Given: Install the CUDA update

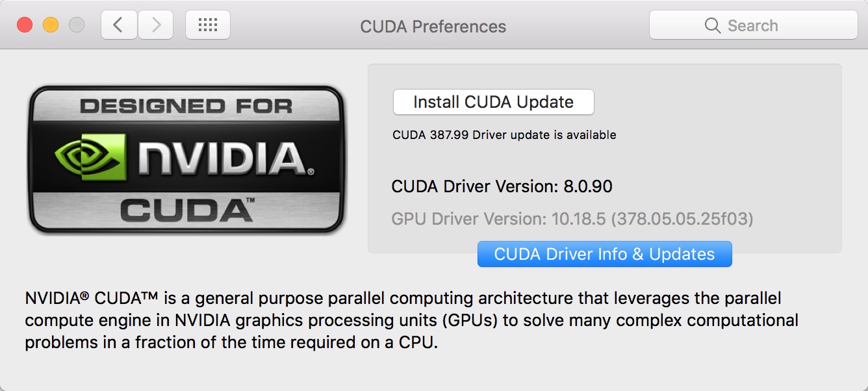Looking at the screenshot, I should [494, 102].
